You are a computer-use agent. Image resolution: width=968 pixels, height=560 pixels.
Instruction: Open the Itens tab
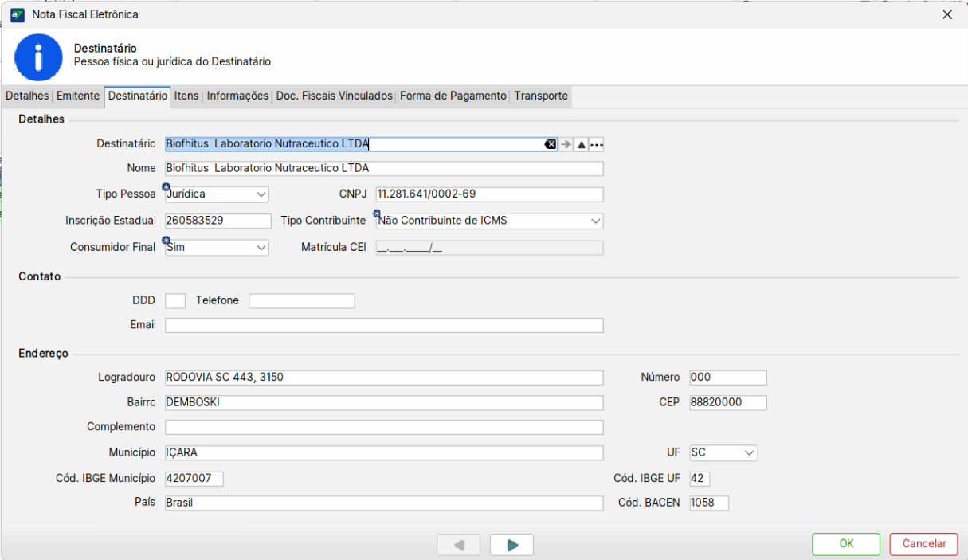pos(186,96)
